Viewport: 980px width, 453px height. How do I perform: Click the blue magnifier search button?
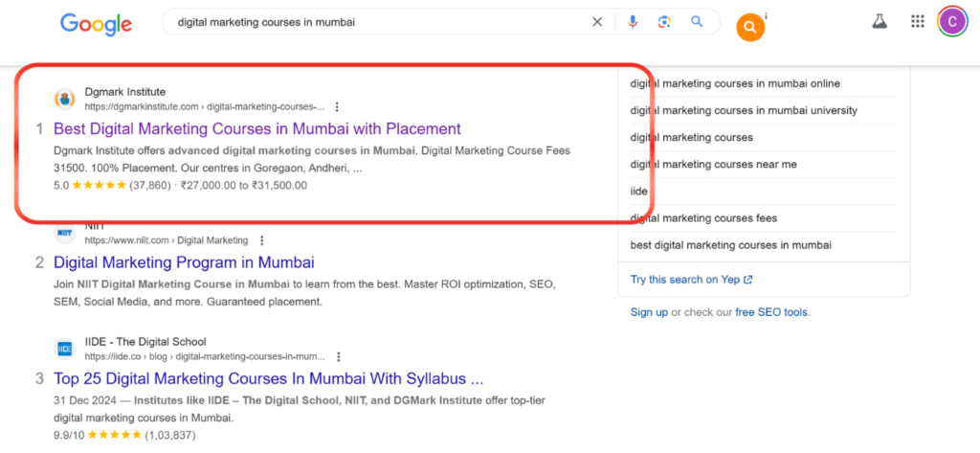tap(697, 22)
